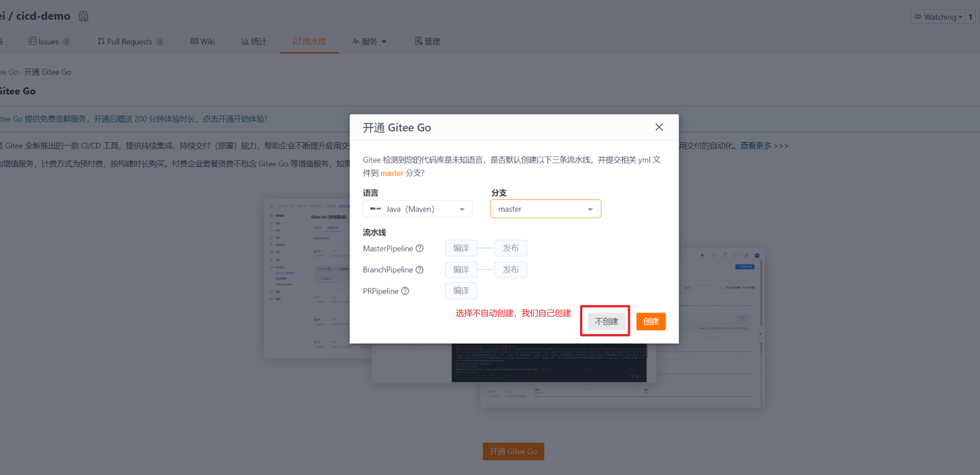Click the Issues tab icon
This screenshot has width=980, height=475.
pyautogui.click(x=32, y=41)
